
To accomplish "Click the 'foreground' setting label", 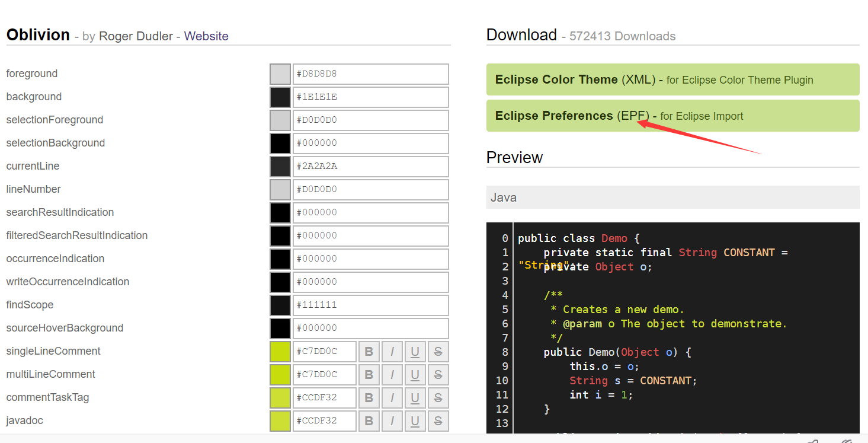I will coord(32,74).
